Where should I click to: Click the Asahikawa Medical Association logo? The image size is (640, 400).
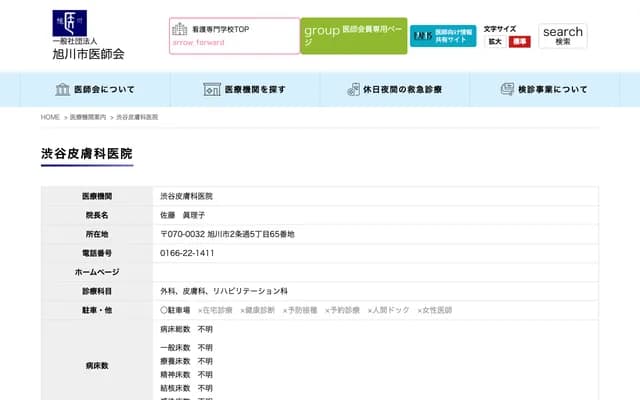[88, 35]
